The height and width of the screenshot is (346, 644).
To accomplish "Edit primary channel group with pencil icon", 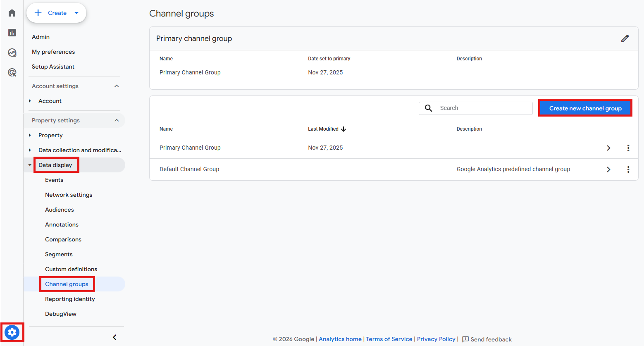I will click(625, 38).
